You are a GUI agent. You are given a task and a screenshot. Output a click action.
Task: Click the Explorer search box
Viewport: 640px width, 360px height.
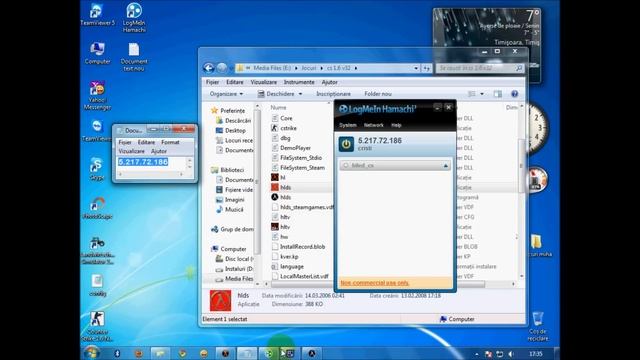480,68
